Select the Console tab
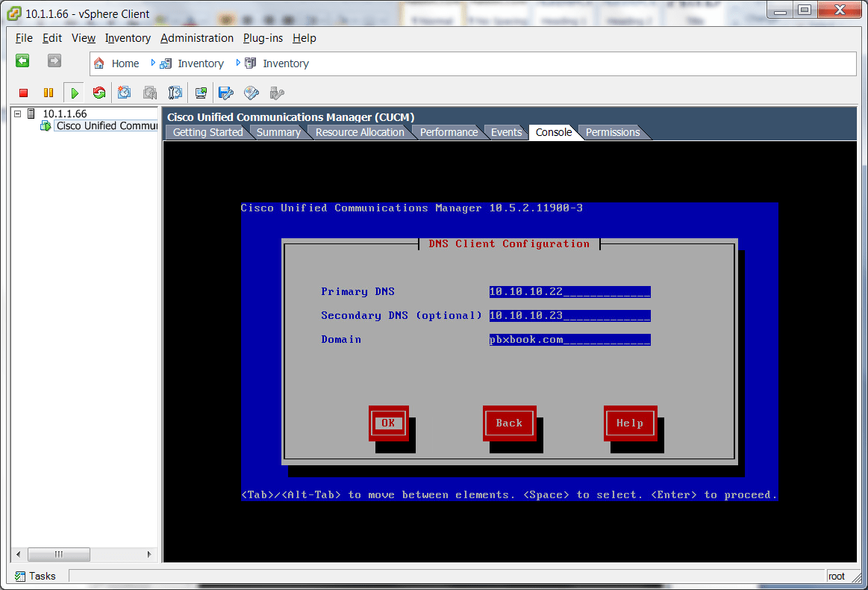868x590 pixels. 554,132
